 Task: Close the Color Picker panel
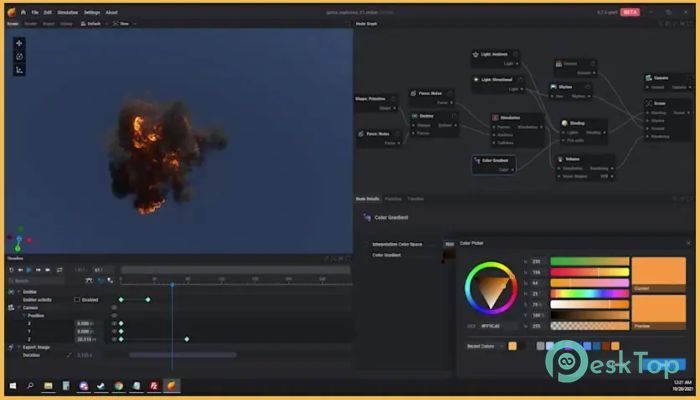click(688, 243)
